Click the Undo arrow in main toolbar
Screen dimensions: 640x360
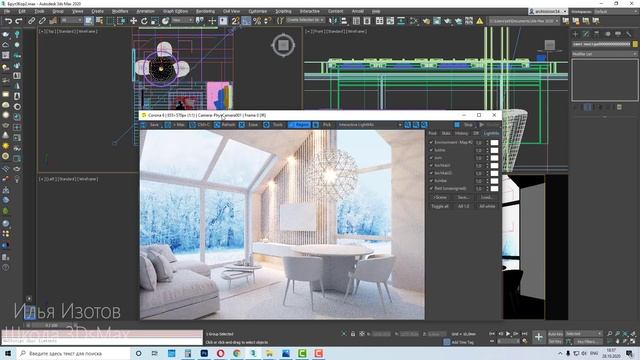[8, 21]
